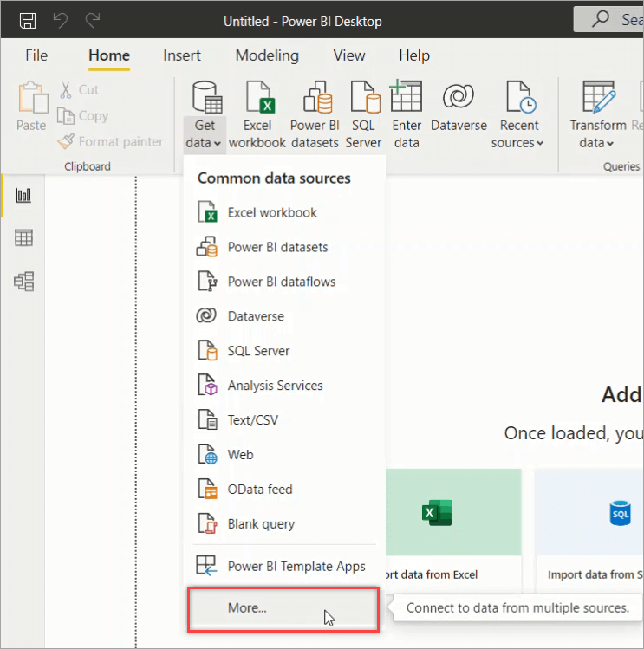Open the View tab
The image size is (644, 649).
tap(349, 55)
